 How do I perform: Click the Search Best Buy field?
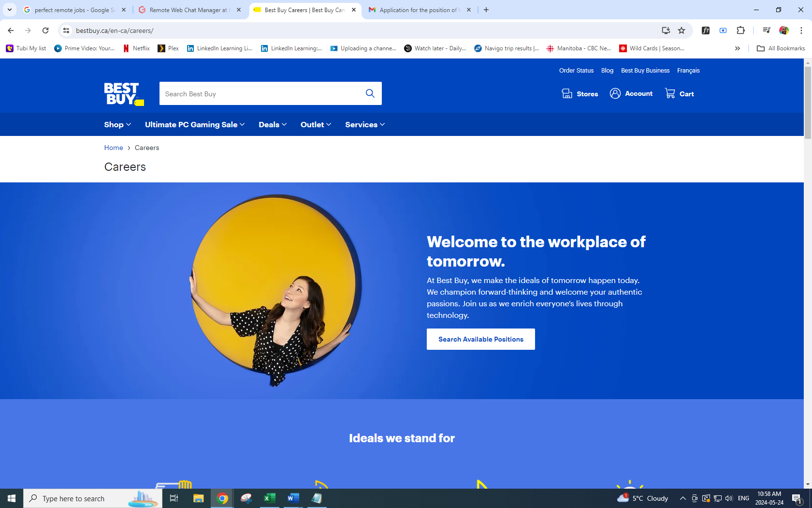261,94
